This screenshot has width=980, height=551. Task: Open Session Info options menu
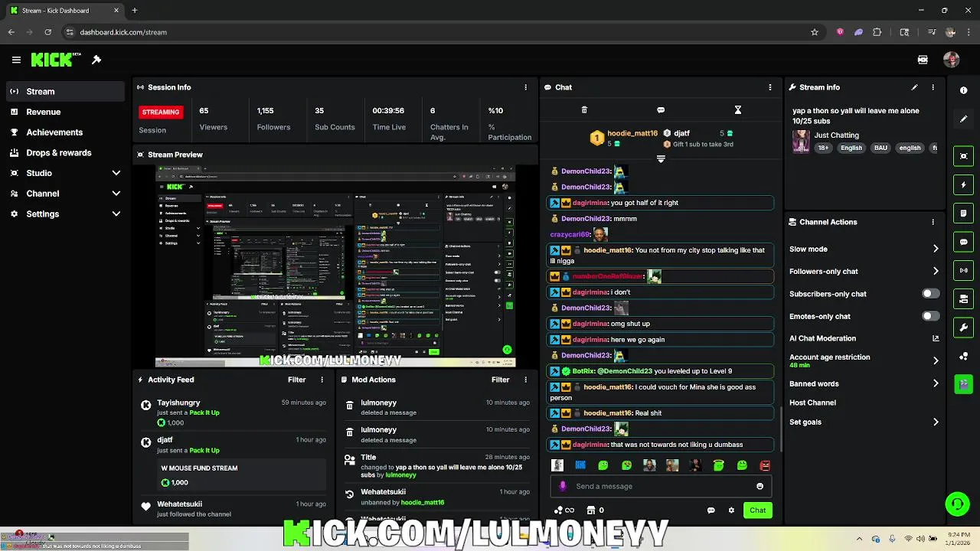tap(525, 87)
